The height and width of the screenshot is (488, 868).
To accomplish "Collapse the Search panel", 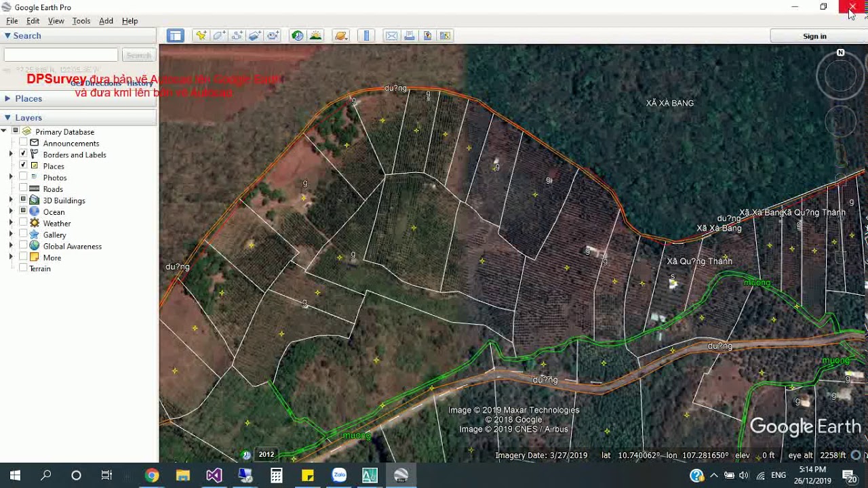I will point(7,35).
